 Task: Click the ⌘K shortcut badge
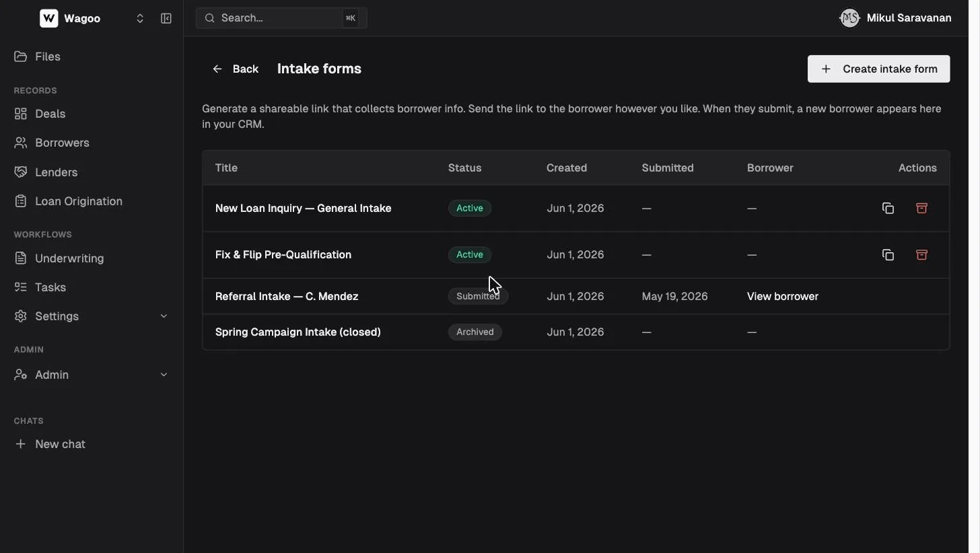[x=350, y=18]
